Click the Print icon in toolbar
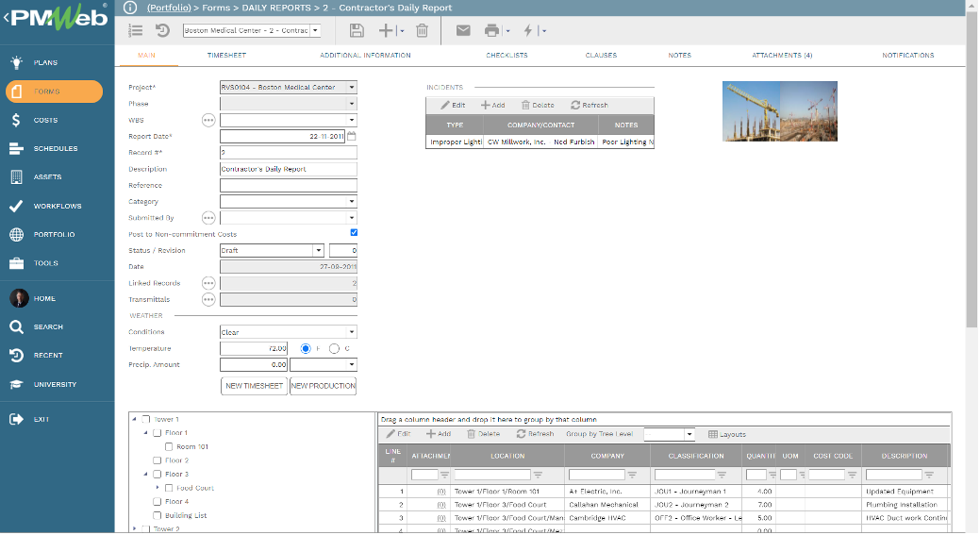The height and width of the screenshot is (535, 980). [x=491, y=30]
